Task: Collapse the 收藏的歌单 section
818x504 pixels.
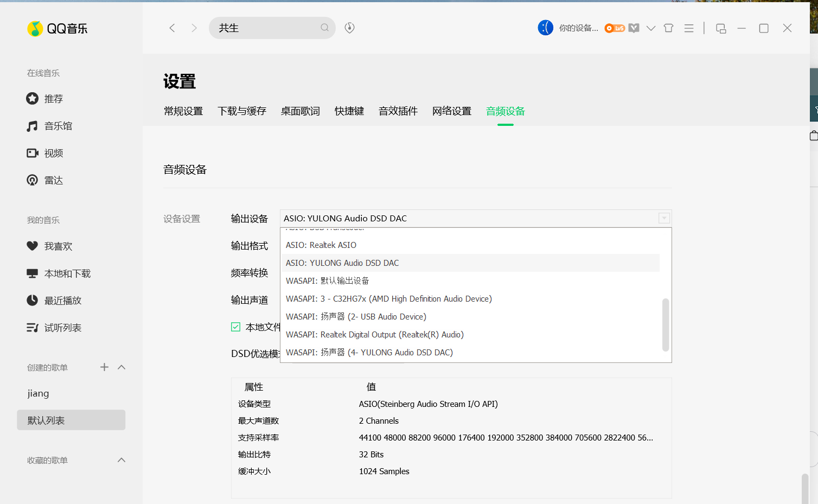Action: point(122,460)
